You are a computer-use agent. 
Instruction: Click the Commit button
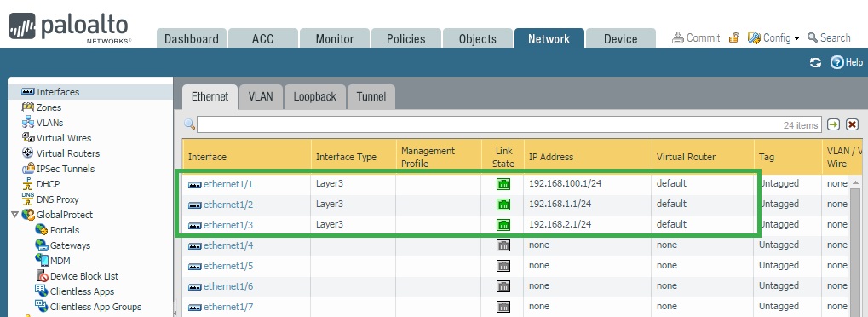(x=696, y=38)
